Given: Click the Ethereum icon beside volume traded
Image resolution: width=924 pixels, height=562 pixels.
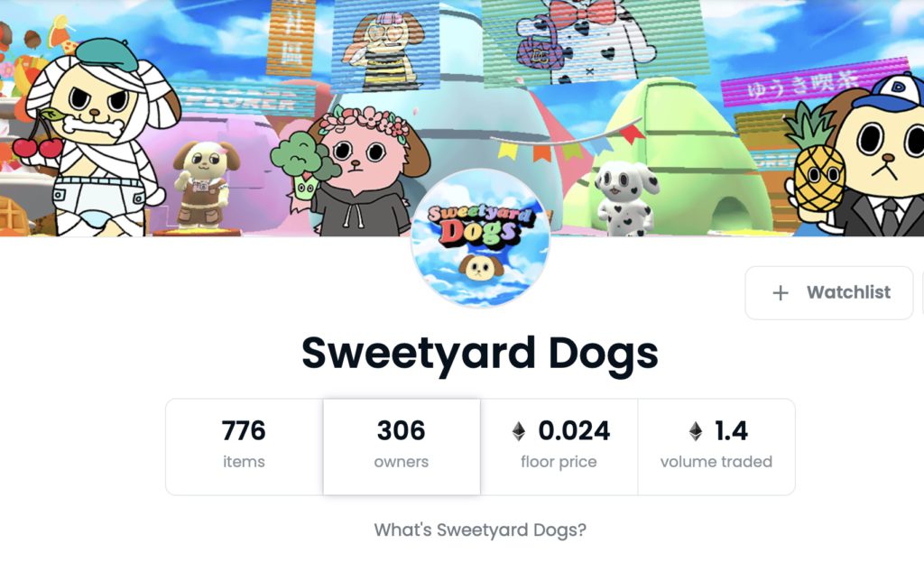Looking at the screenshot, I should pyautogui.click(x=696, y=431).
